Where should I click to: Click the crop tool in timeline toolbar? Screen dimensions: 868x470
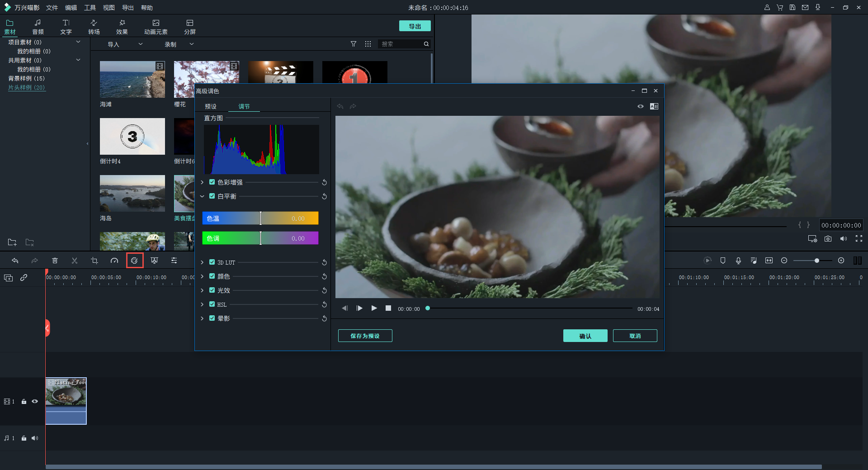(94, 261)
